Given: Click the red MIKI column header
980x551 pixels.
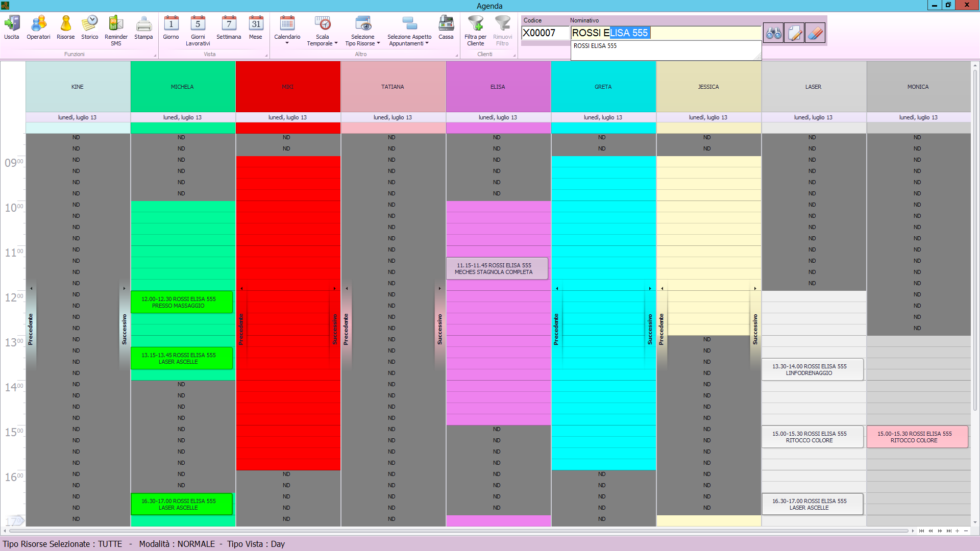Looking at the screenshot, I should (x=288, y=87).
